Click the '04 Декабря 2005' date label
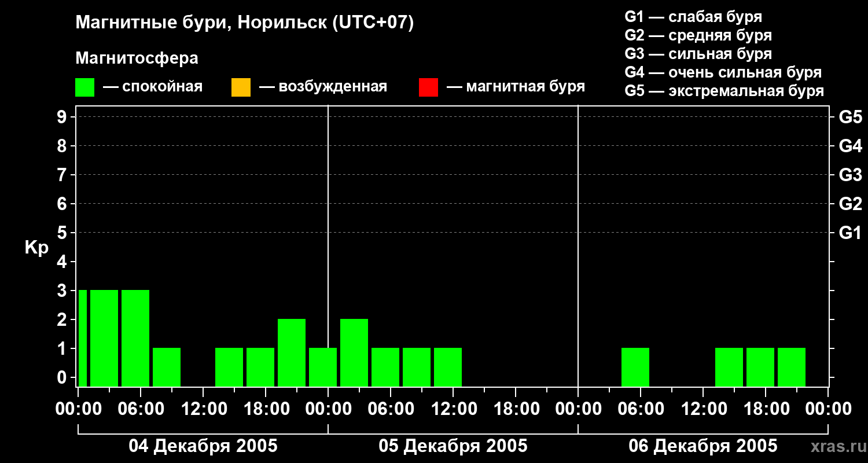This screenshot has height=463, width=868. click(203, 446)
